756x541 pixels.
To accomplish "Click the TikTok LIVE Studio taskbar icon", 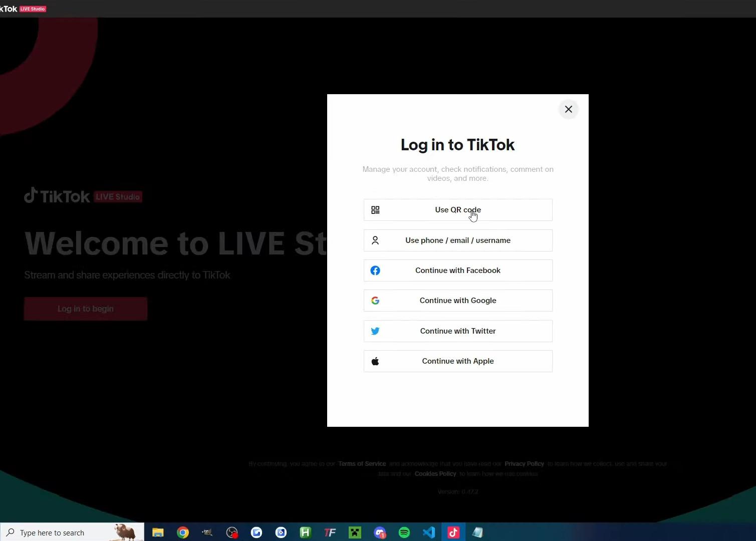I will point(453,532).
